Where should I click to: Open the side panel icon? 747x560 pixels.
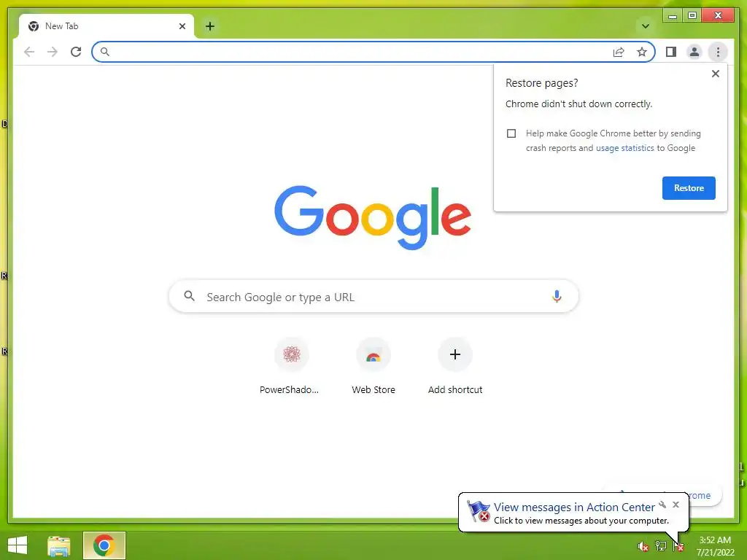pyautogui.click(x=671, y=52)
